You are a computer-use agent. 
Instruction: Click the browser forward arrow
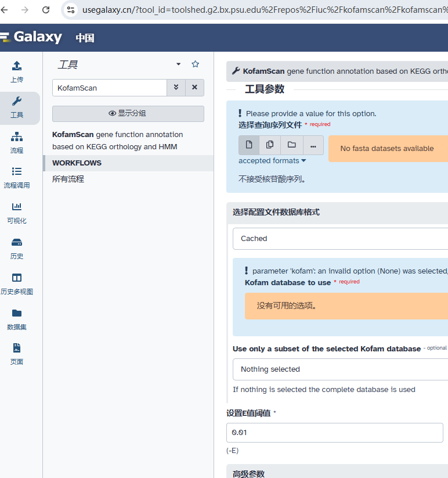pyautogui.click(x=25, y=10)
